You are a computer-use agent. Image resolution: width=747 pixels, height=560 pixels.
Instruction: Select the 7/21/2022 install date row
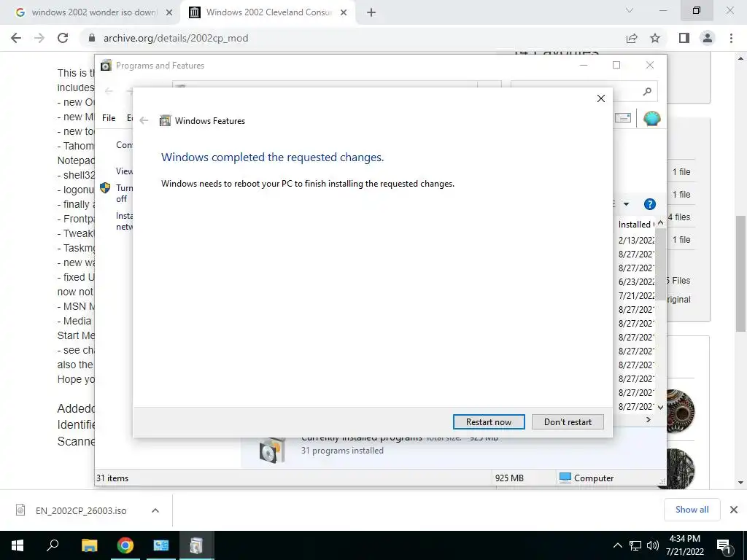pyautogui.click(x=636, y=296)
